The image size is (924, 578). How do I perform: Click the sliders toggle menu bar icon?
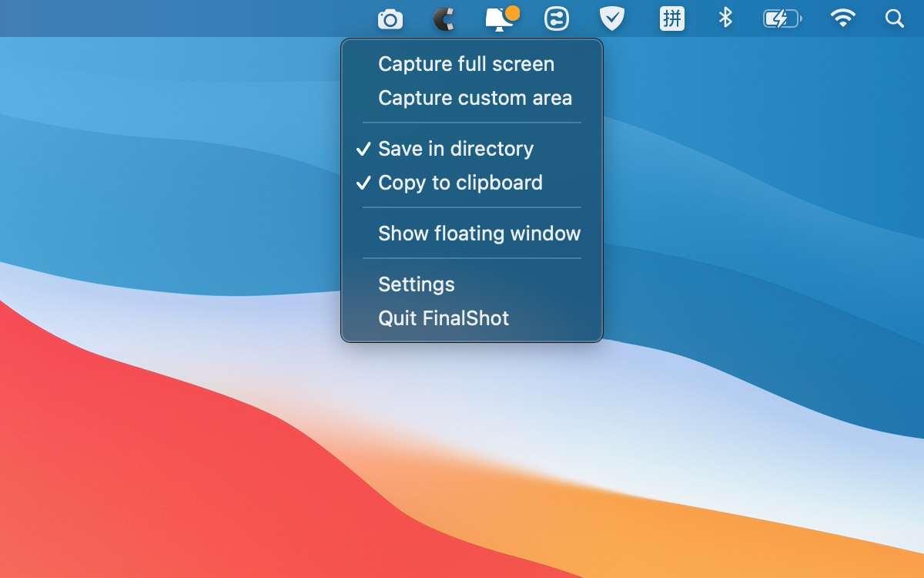557,19
